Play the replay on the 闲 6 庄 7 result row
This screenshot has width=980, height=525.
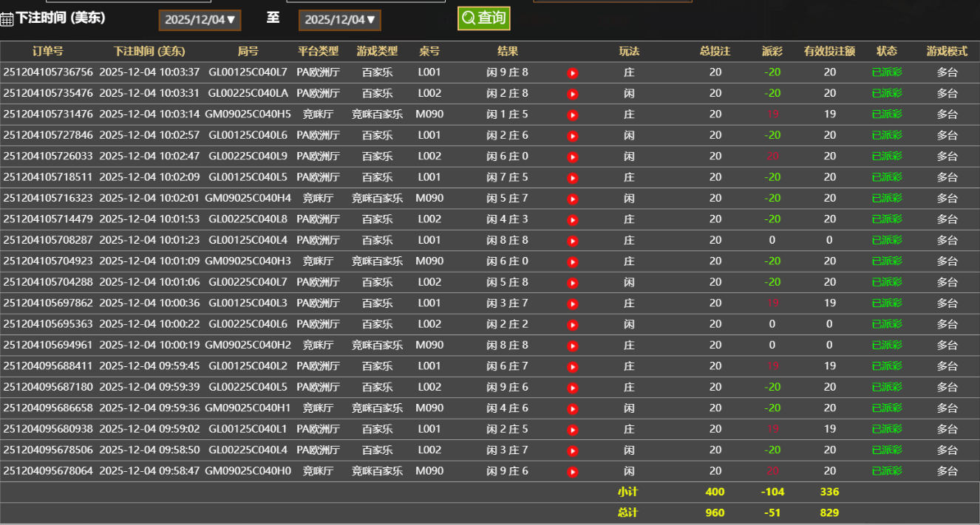coord(572,365)
